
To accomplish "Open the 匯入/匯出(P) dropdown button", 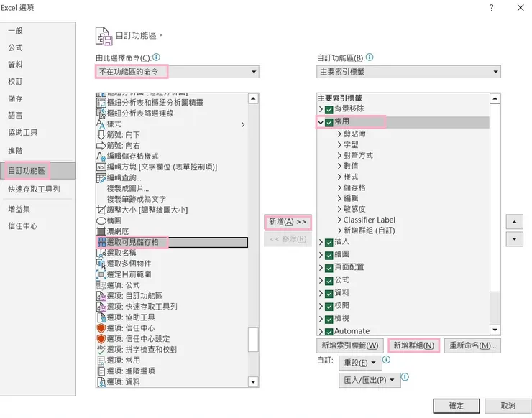I will [x=370, y=380].
